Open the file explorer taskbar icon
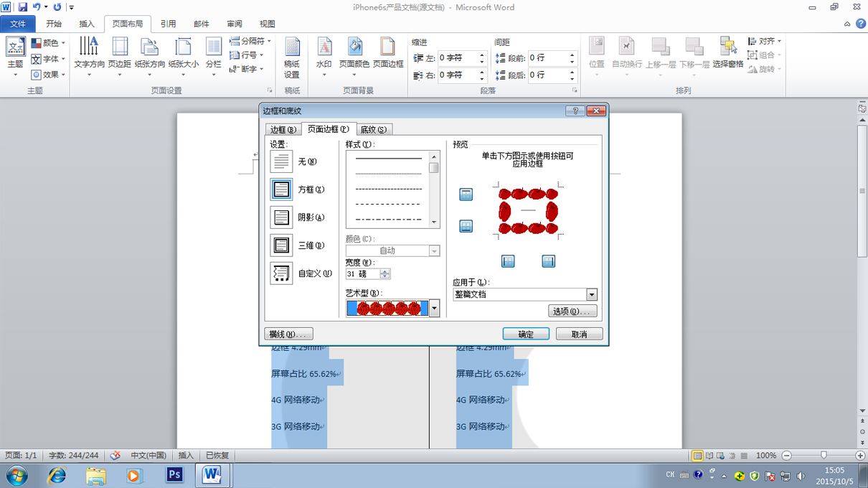This screenshot has width=868, height=488. [x=95, y=475]
